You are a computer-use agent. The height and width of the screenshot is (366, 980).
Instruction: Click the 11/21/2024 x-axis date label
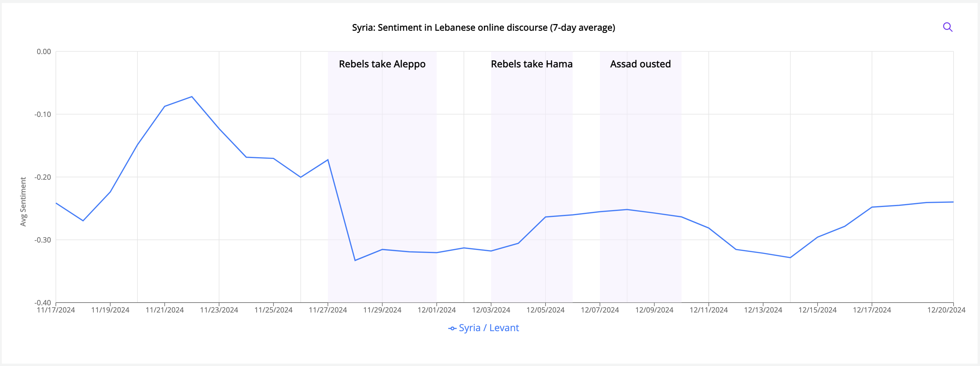tap(165, 310)
